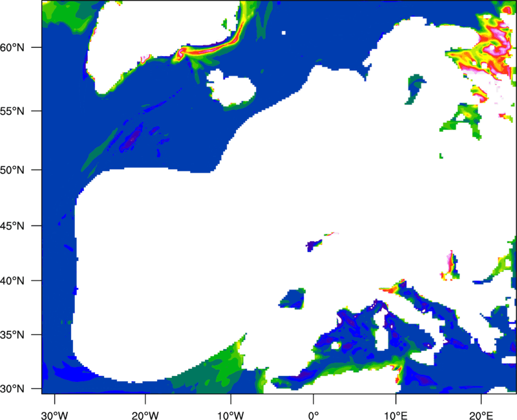Click the 40°N latitude label
517x420 pixels.
click(12, 281)
